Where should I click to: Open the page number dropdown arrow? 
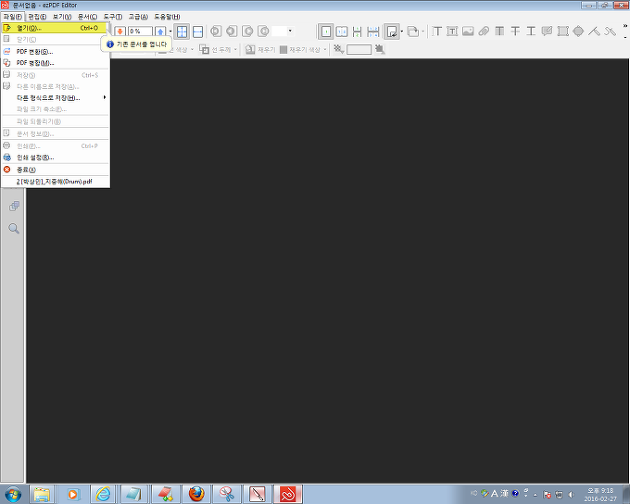290,31
